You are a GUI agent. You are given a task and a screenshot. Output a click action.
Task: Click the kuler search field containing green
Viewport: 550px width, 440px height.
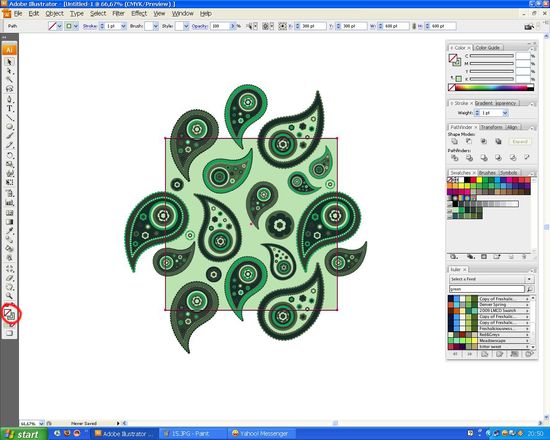click(487, 289)
